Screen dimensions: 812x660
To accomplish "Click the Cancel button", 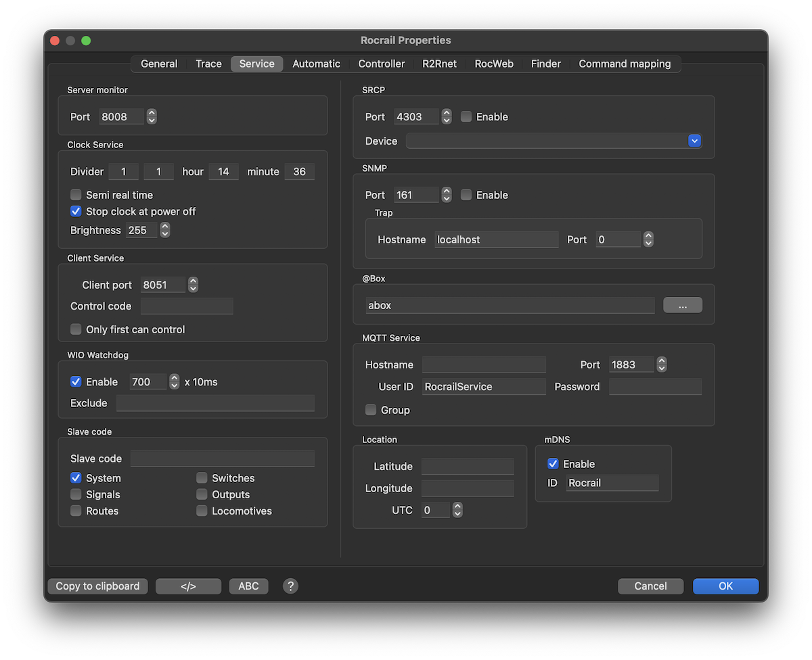I will point(650,586).
